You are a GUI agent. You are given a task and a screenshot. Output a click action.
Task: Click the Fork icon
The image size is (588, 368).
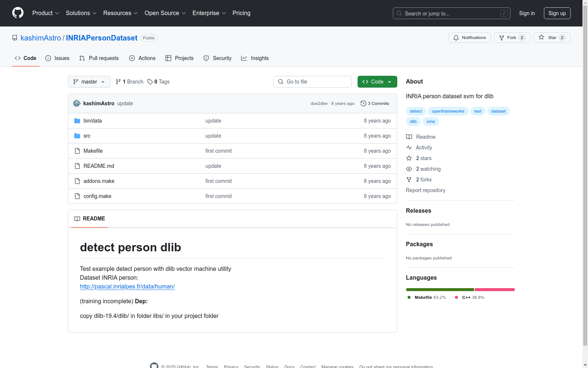tap(502, 38)
